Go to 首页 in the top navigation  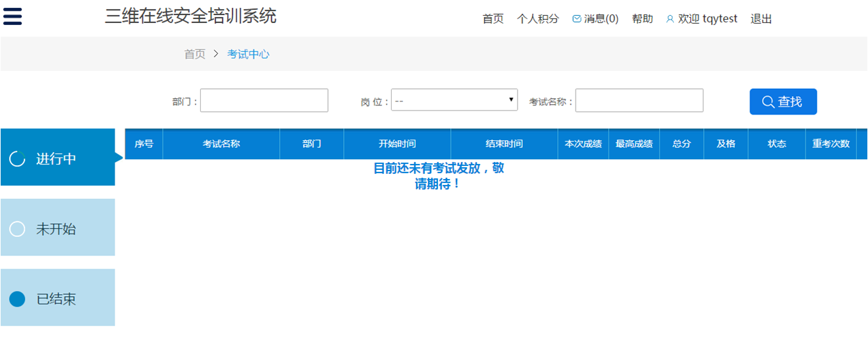click(493, 19)
